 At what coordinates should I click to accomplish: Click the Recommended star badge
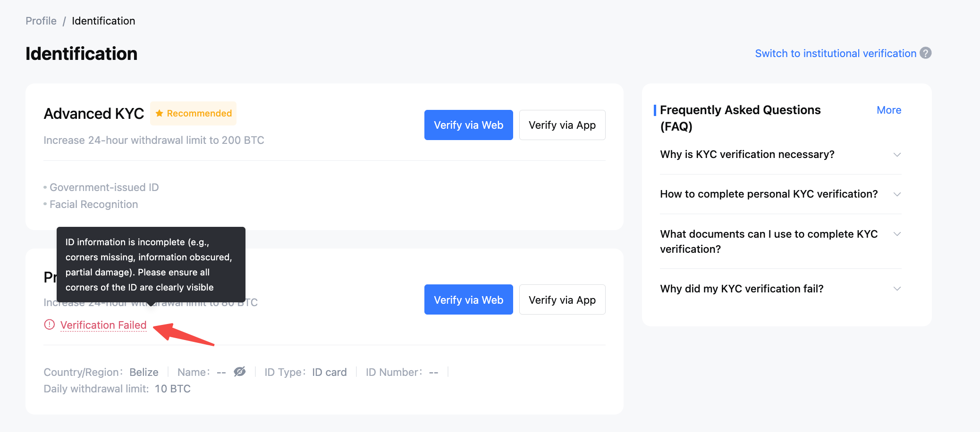coord(193,114)
